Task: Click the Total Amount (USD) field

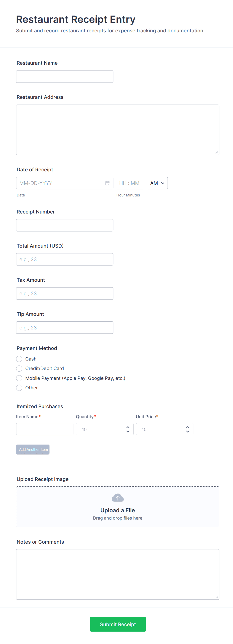Action: (x=65, y=259)
